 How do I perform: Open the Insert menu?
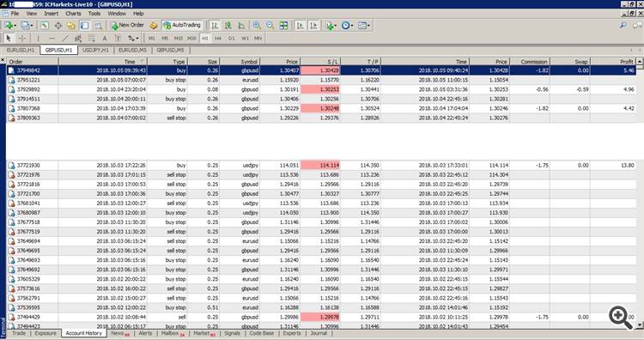[52, 13]
